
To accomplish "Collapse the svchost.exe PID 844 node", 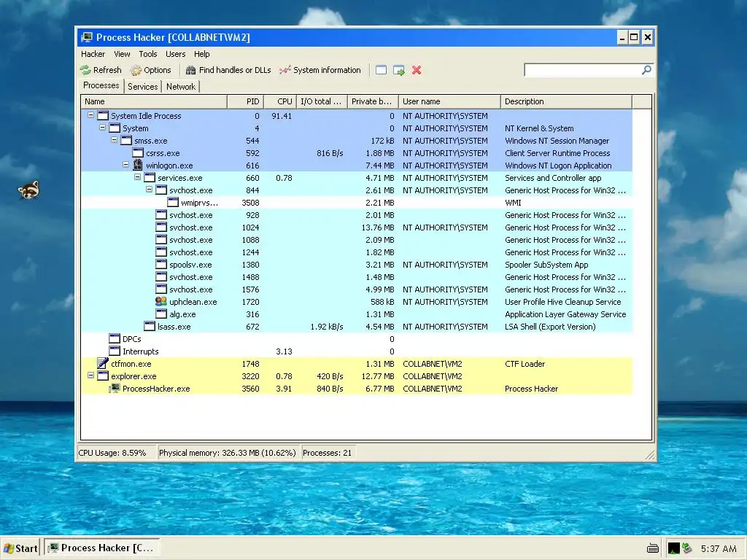I will [x=149, y=190].
